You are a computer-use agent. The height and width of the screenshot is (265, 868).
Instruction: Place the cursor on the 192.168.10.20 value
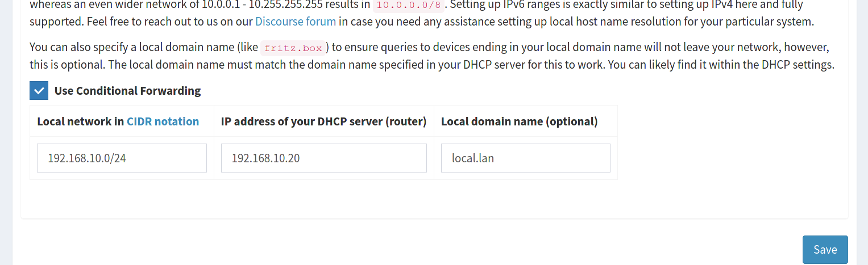point(265,158)
